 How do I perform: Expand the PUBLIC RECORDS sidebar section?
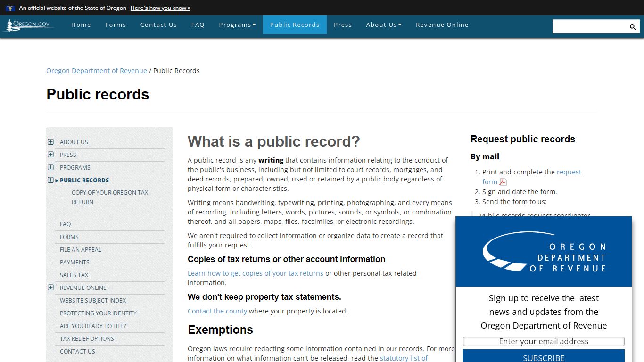point(50,180)
